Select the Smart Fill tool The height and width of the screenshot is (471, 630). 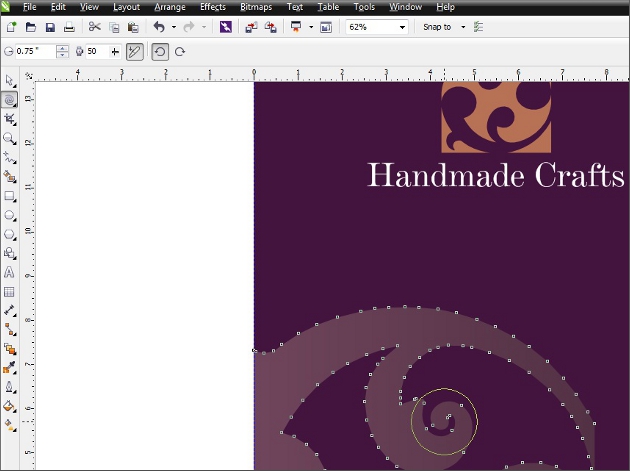tap(9, 176)
